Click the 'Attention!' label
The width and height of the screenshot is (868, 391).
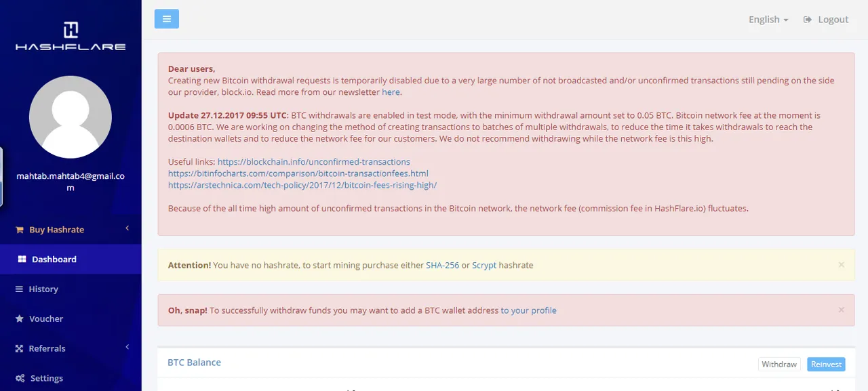click(x=189, y=266)
